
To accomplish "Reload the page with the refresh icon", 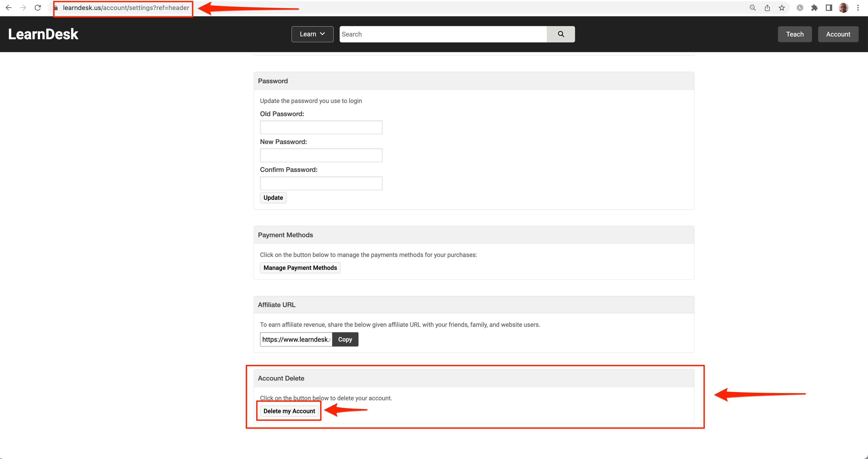I will (38, 8).
